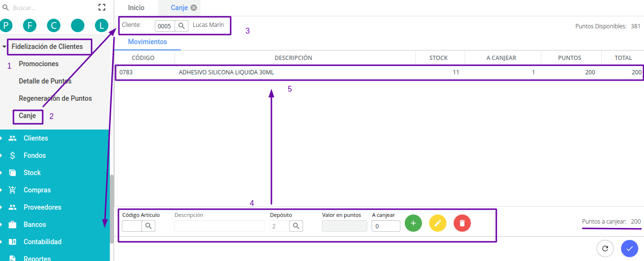Collapse Fidelización de Clientes section
The height and width of the screenshot is (261, 644).
4,47
